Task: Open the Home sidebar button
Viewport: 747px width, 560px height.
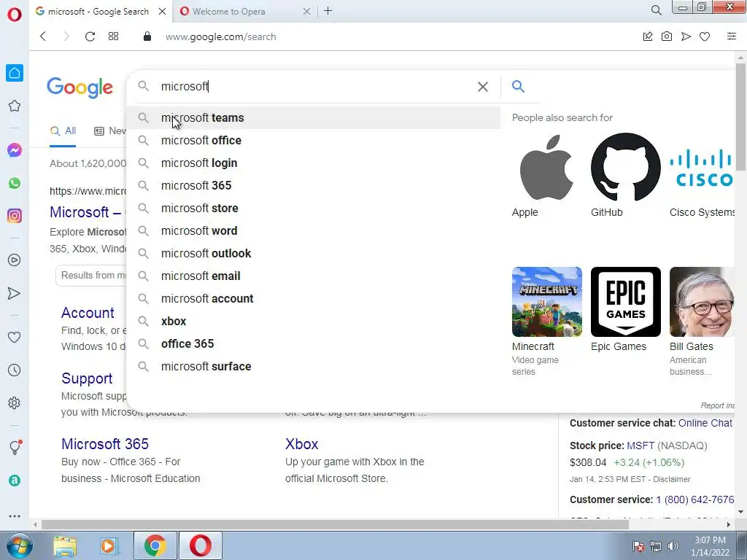Action: coord(15,73)
